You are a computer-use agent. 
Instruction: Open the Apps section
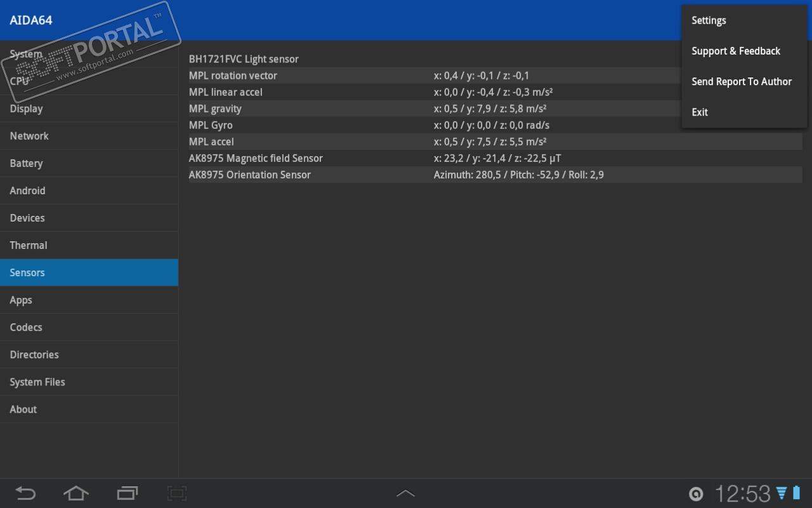coord(89,300)
